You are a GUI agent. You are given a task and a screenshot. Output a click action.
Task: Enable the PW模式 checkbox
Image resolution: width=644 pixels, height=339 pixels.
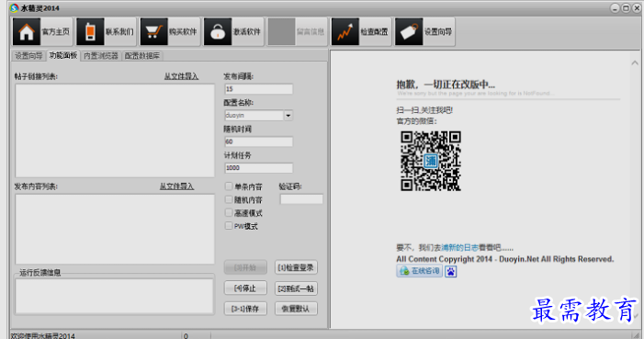(229, 226)
